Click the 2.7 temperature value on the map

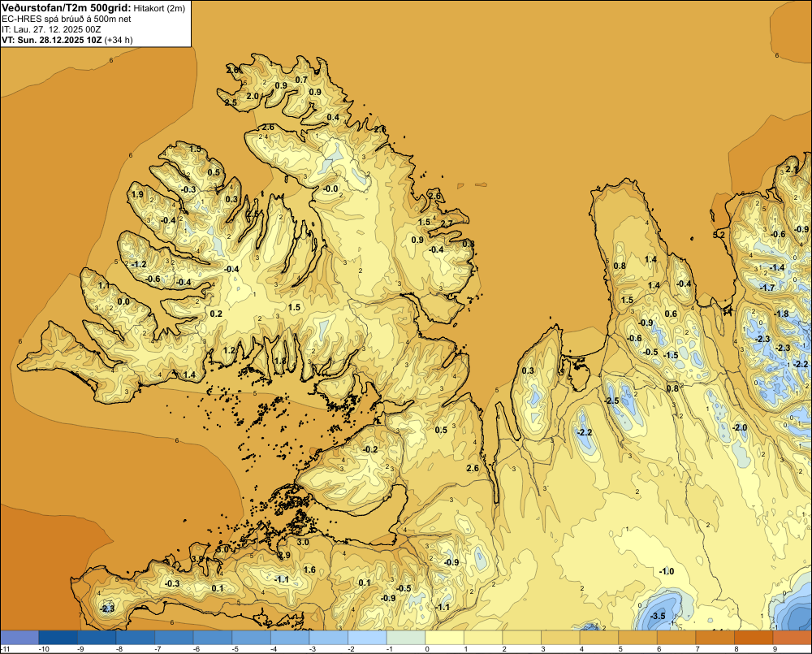point(447,224)
